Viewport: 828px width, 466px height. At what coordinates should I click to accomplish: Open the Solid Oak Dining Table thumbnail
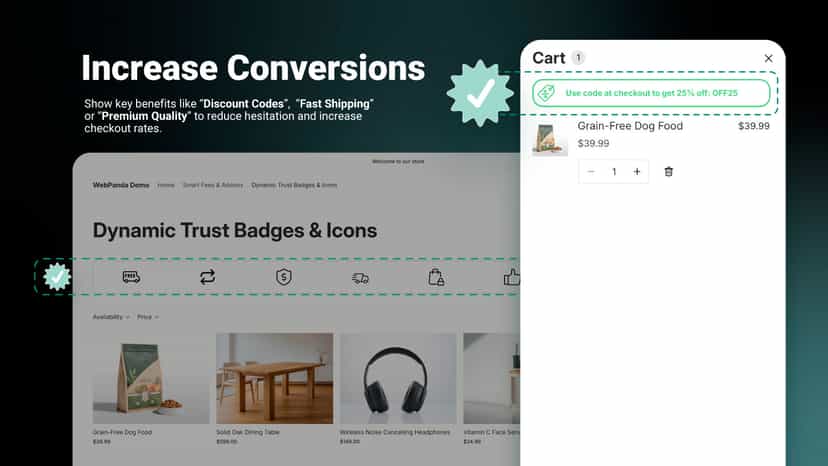pyautogui.click(x=275, y=378)
